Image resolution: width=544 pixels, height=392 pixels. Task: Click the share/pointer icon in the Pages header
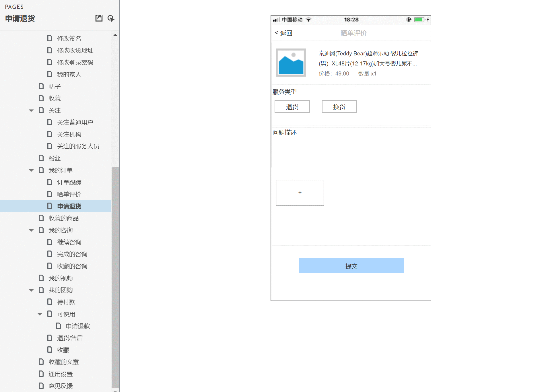[x=111, y=18]
